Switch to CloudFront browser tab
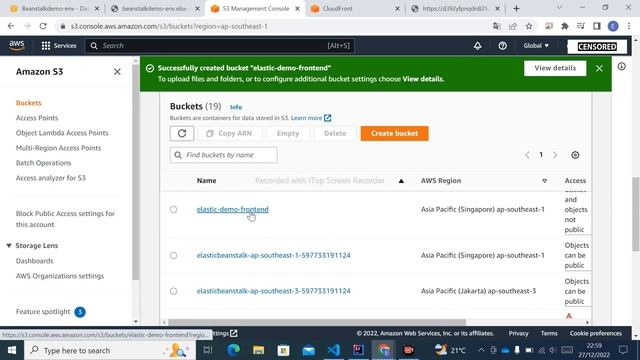This screenshot has width=640, height=360. click(354, 9)
